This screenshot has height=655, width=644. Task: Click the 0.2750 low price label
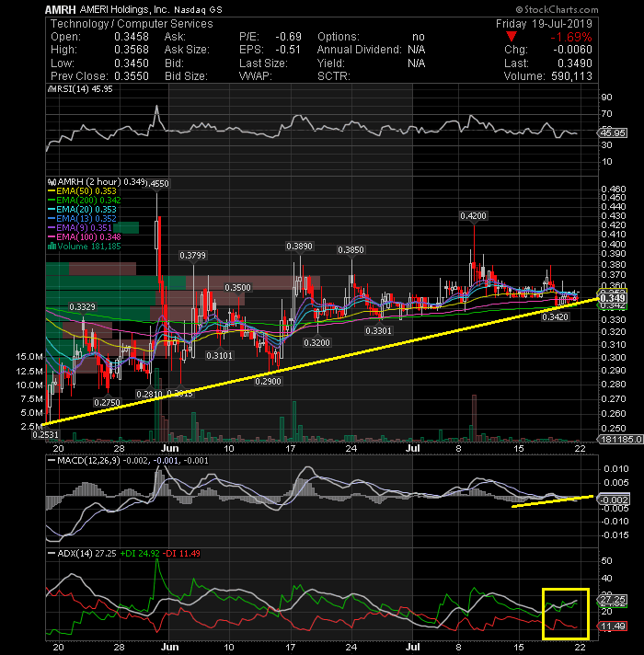107,403
